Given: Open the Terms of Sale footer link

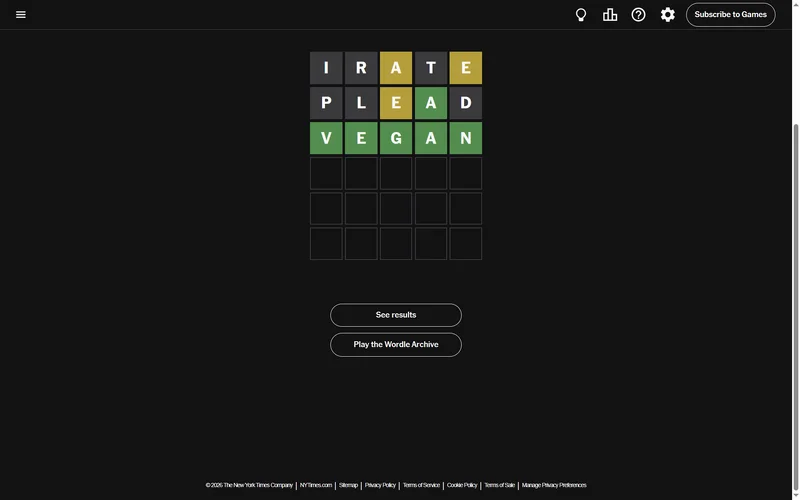Looking at the screenshot, I should 499,485.
